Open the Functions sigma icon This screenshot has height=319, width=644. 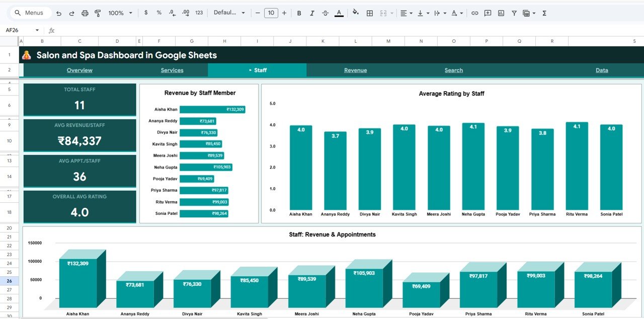click(x=544, y=13)
